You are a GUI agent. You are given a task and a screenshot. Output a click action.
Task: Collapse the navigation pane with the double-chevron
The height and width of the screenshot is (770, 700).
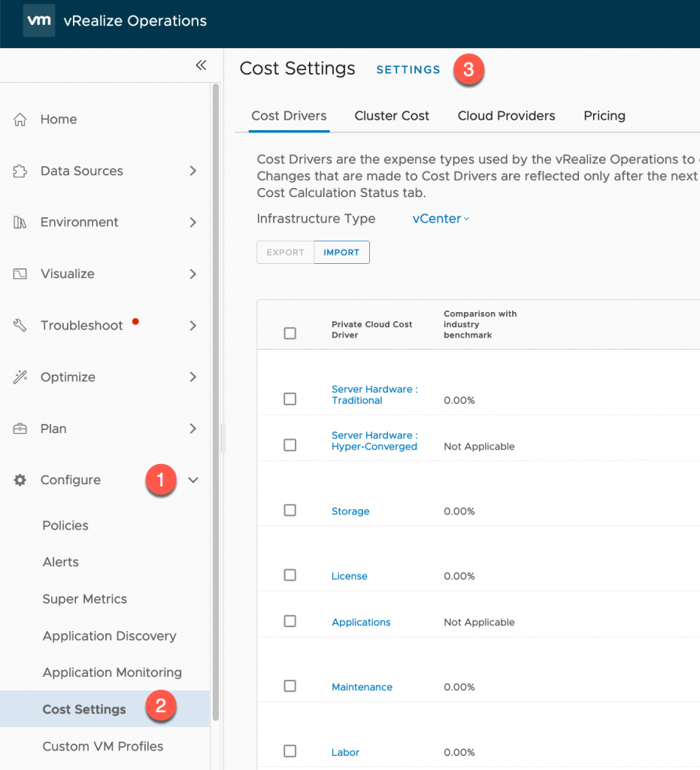coord(201,65)
